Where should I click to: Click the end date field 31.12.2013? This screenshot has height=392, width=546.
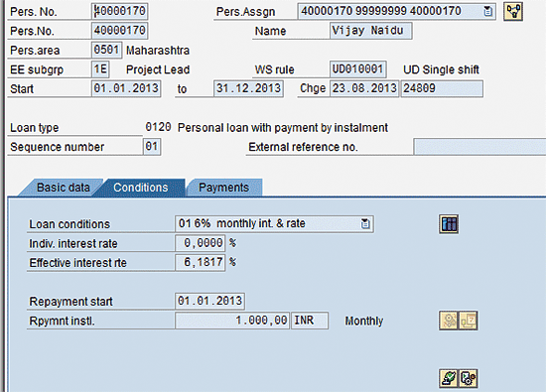click(248, 88)
